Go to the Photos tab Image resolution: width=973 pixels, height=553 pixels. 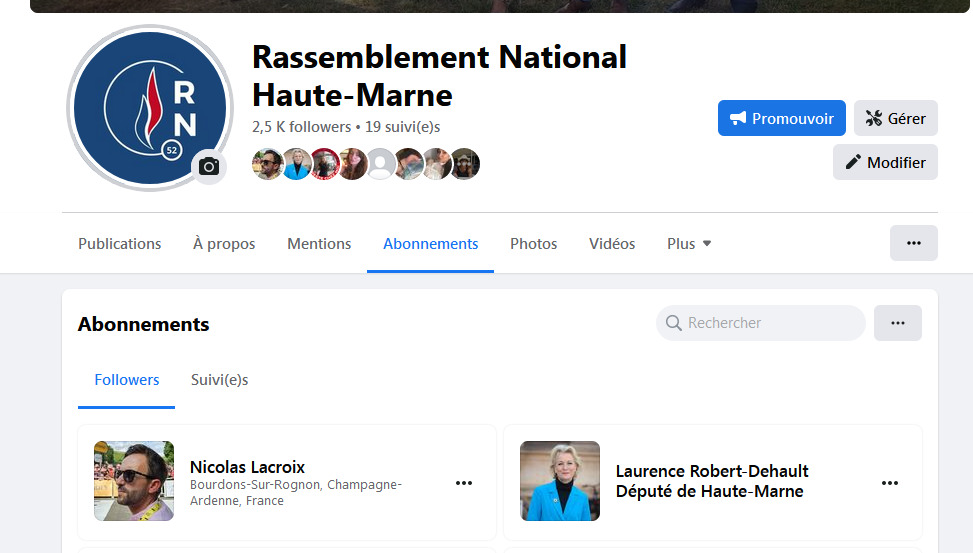click(534, 243)
